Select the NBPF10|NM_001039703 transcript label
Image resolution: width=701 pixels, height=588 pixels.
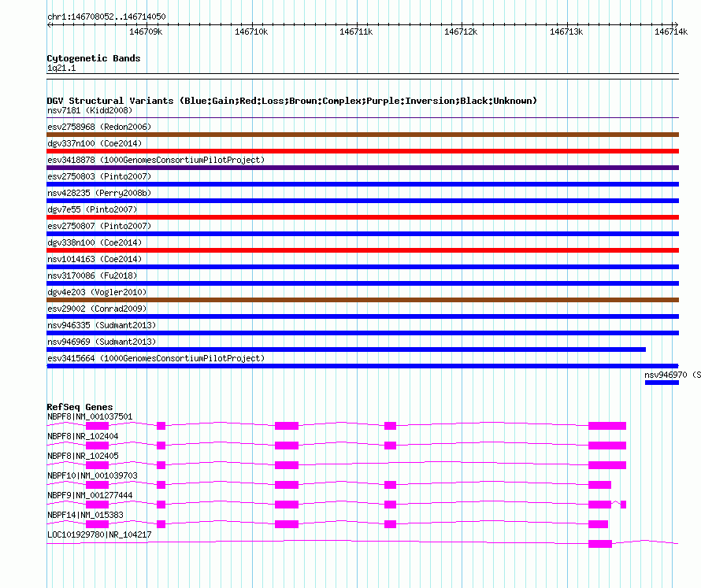tap(92, 475)
